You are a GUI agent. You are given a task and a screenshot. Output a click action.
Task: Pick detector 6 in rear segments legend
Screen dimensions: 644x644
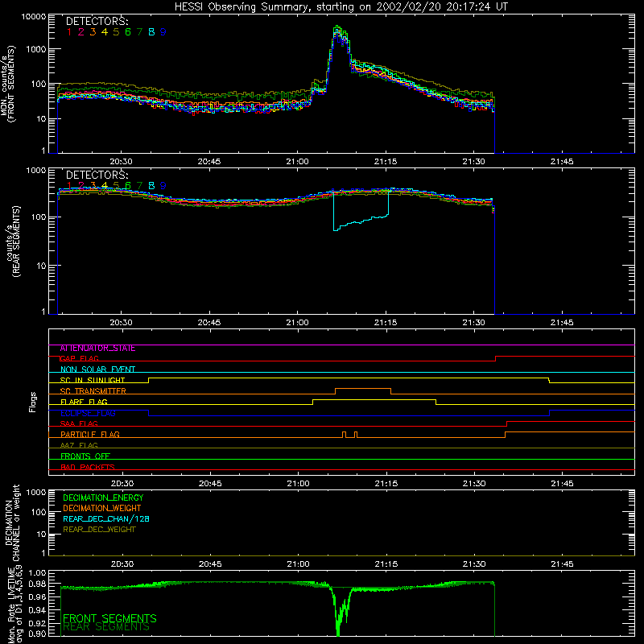tap(128, 186)
